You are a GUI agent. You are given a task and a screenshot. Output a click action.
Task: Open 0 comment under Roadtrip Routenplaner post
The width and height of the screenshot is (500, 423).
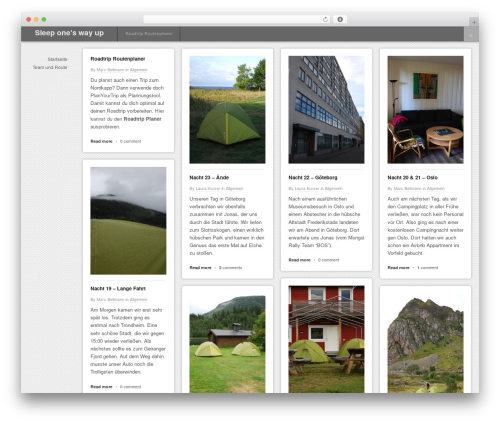pos(131,141)
